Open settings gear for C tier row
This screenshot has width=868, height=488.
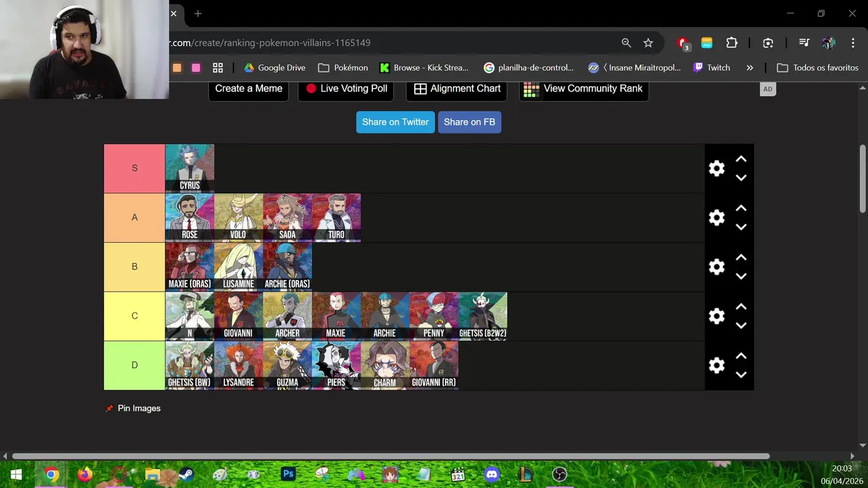tap(717, 317)
